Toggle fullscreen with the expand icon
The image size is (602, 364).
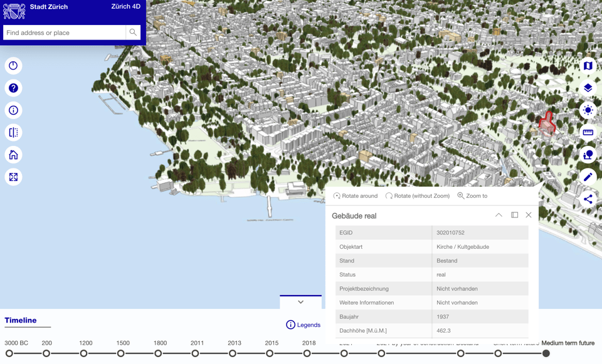(13, 177)
